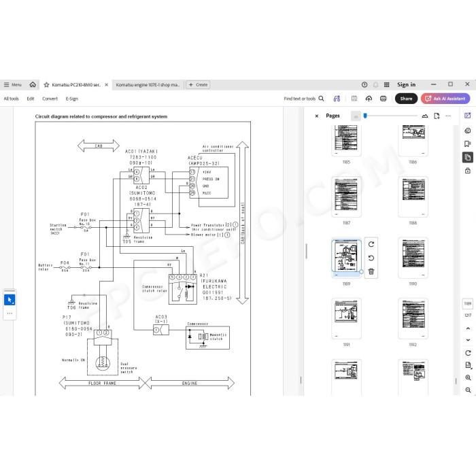Image resolution: width=476 pixels, height=476 pixels.
Task: Click the insert page icon in Pages panel
Action: coord(437,116)
